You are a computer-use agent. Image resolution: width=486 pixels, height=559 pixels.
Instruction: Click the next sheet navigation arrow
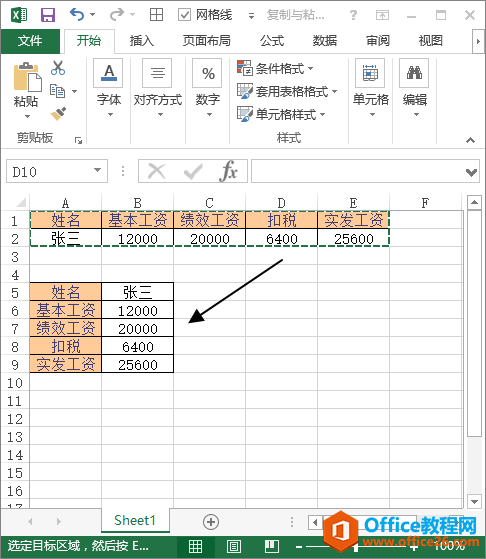pyautogui.click(x=59, y=522)
